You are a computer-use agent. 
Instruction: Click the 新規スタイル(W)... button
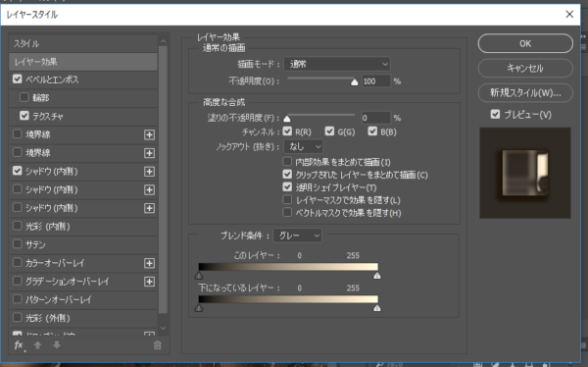525,93
